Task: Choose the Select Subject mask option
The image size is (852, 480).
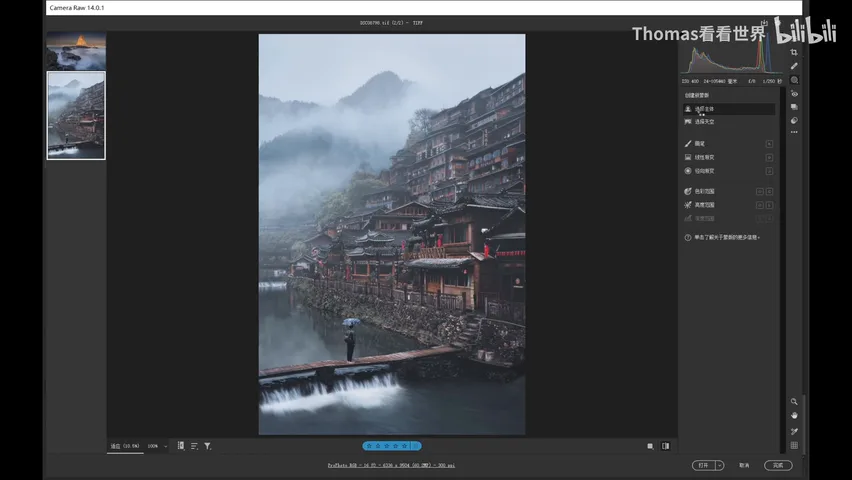Action: coord(729,109)
